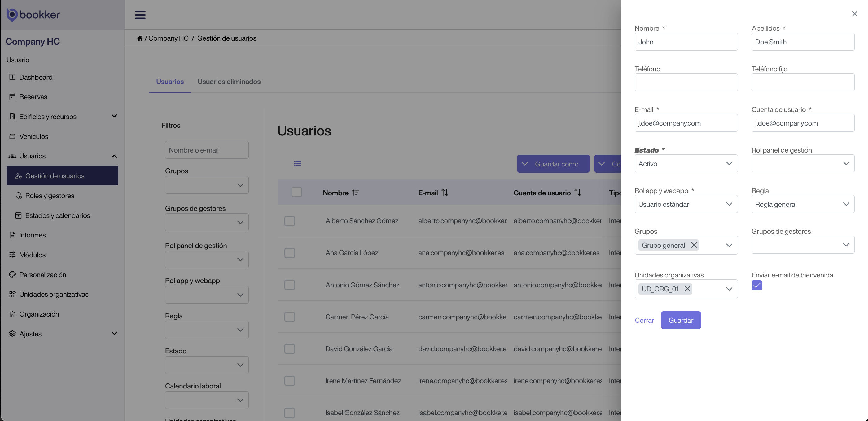Uncheck Enviar e-mail de bienvenida
The width and height of the screenshot is (868, 421).
click(x=756, y=286)
